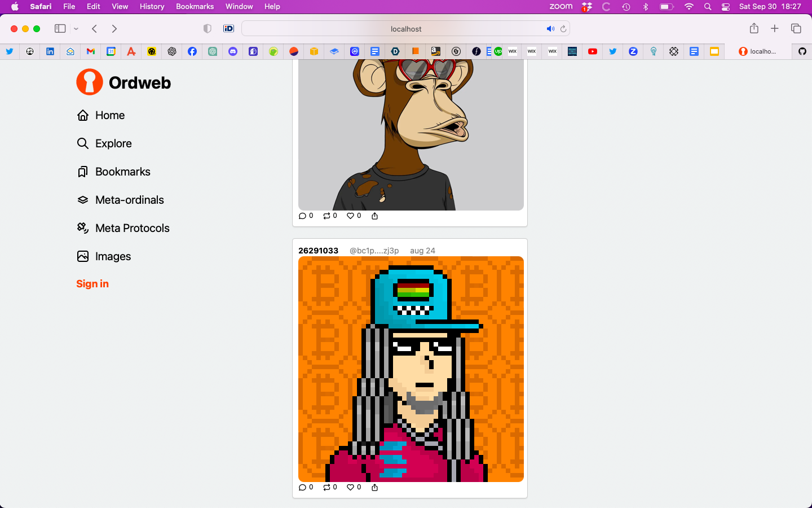The width and height of the screenshot is (812, 508).
Task: Click the like heart on inscription 26291033
Action: (x=350, y=487)
